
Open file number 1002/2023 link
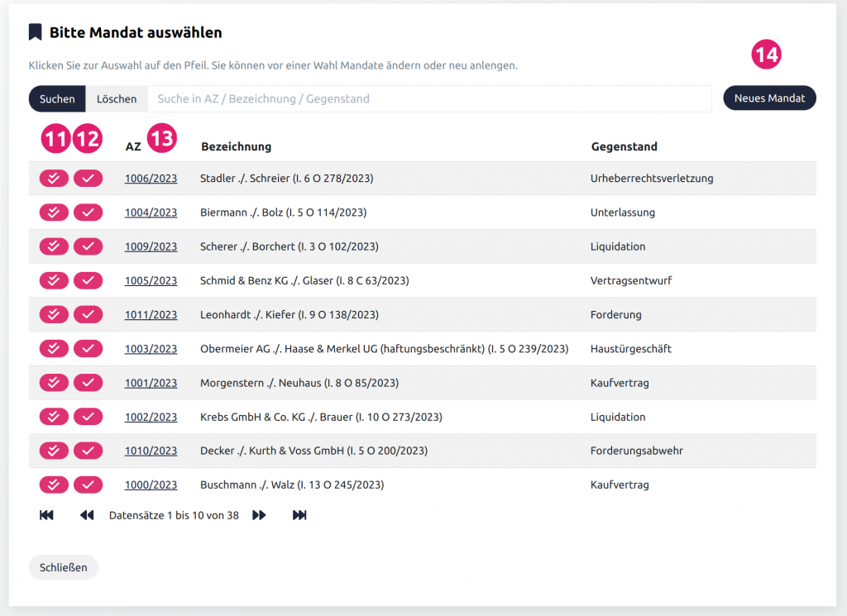(x=151, y=417)
